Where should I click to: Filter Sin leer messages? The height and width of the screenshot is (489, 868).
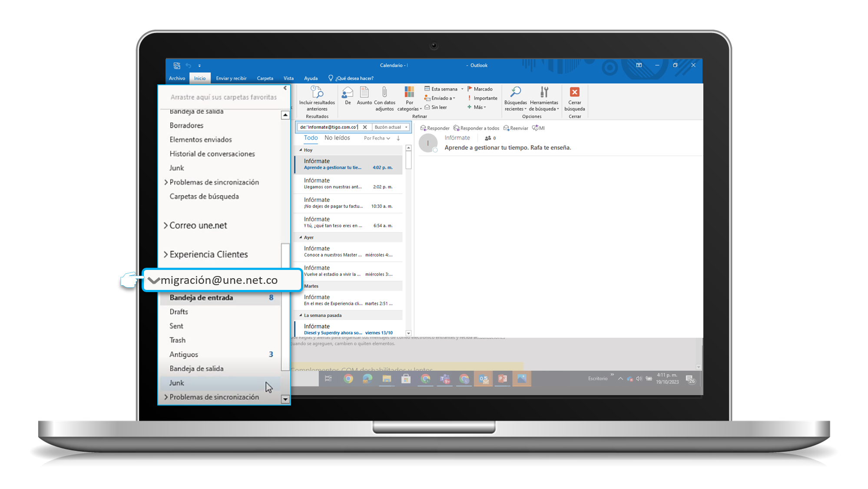click(x=436, y=107)
